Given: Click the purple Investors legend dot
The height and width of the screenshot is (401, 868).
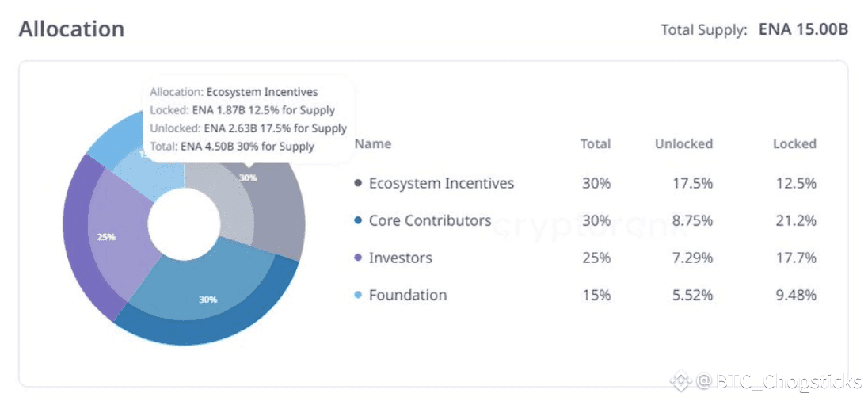Looking at the screenshot, I should point(359,258).
